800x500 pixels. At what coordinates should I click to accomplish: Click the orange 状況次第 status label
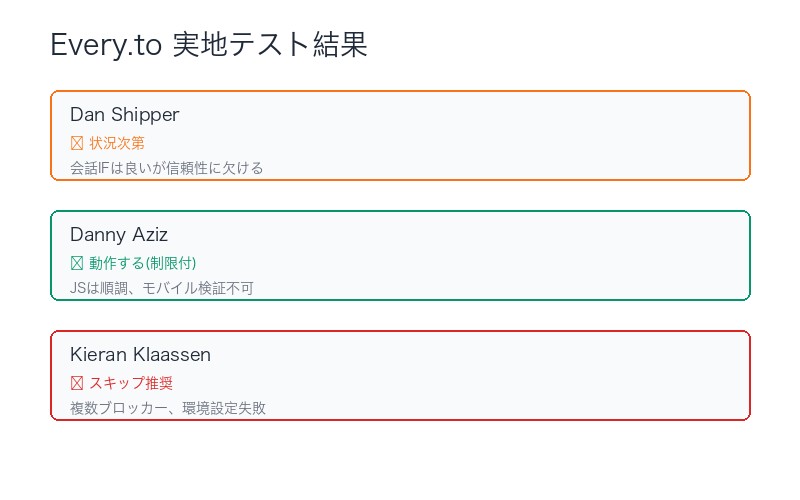pos(117,143)
